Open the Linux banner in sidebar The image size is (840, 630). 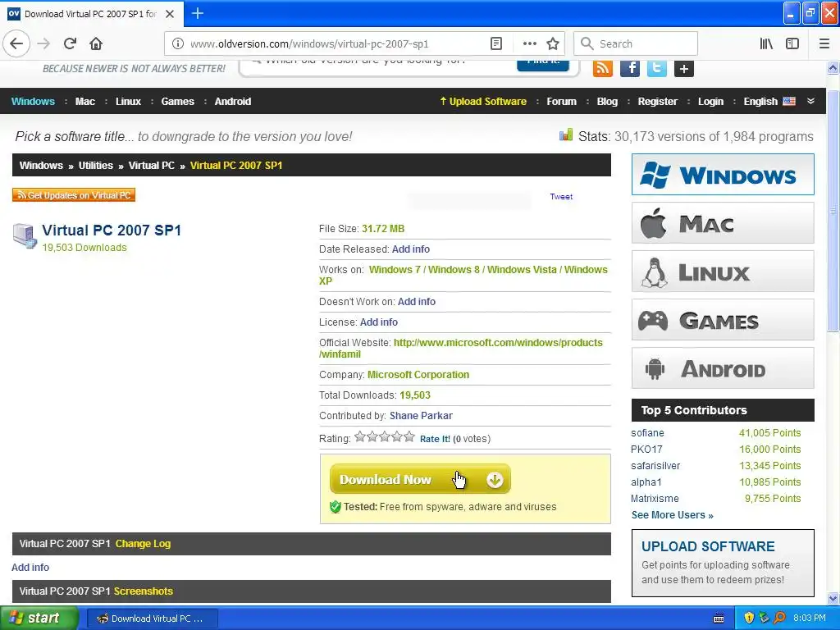tap(723, 272)
